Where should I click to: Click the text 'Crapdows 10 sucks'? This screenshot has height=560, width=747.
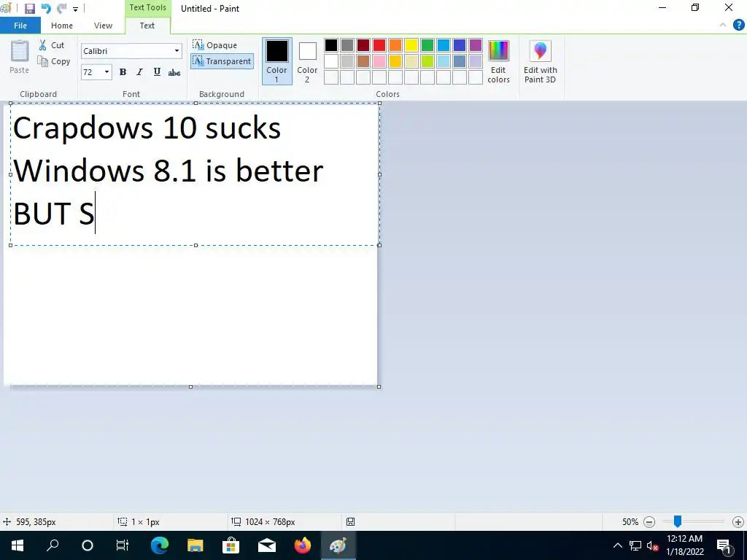click(x=147, y=128)
